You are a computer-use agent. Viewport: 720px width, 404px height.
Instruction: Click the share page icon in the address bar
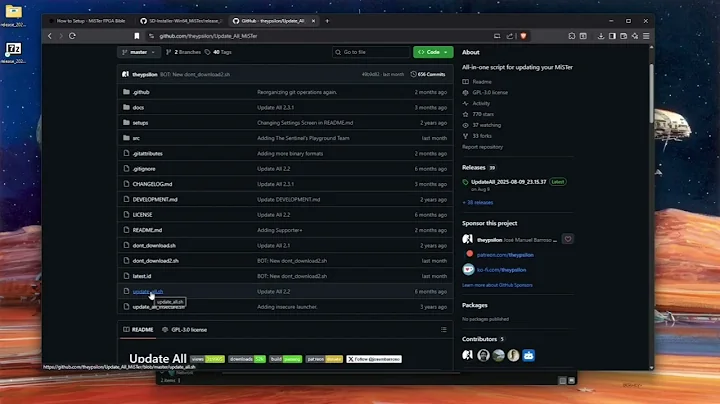(510, 36)
